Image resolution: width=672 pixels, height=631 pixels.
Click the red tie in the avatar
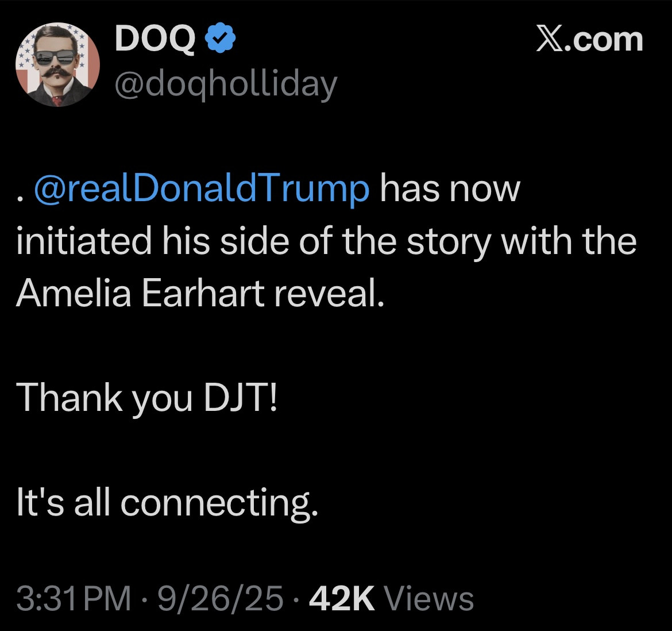pos(56,100)
